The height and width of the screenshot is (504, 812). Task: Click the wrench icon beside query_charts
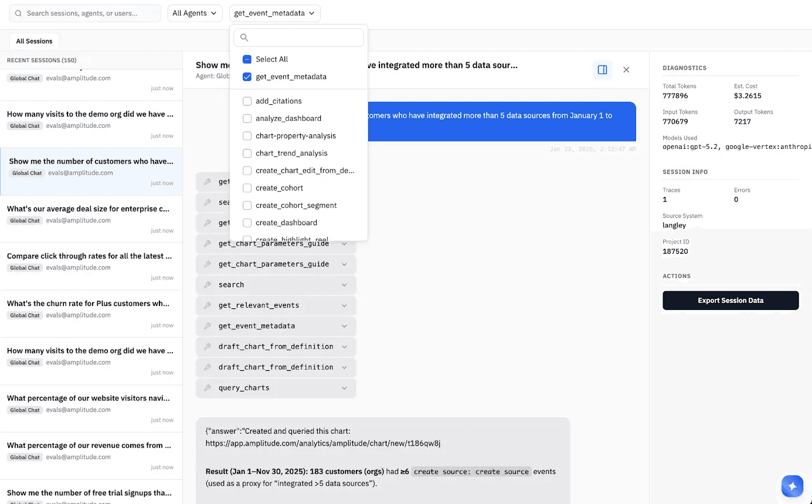[207, 388]
